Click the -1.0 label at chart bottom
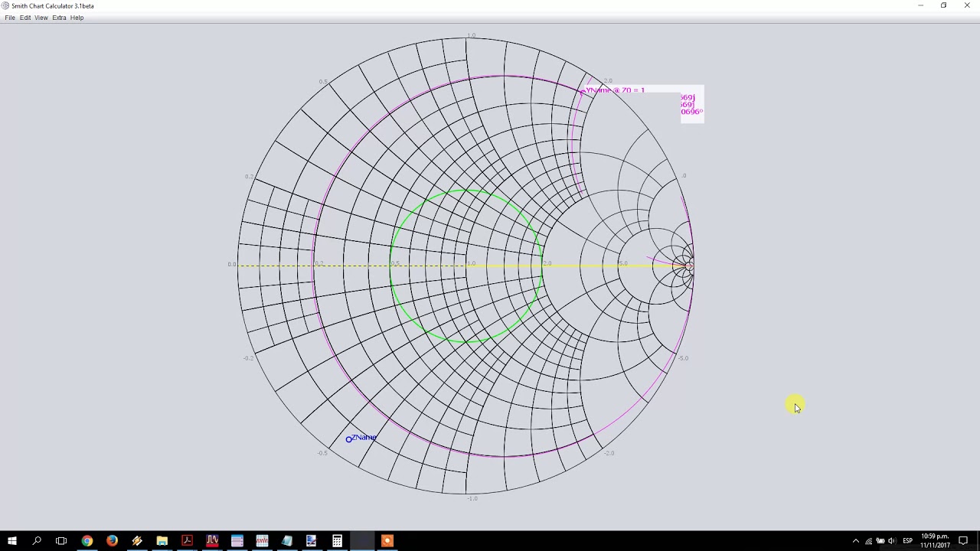 click(x=472, y=499)
